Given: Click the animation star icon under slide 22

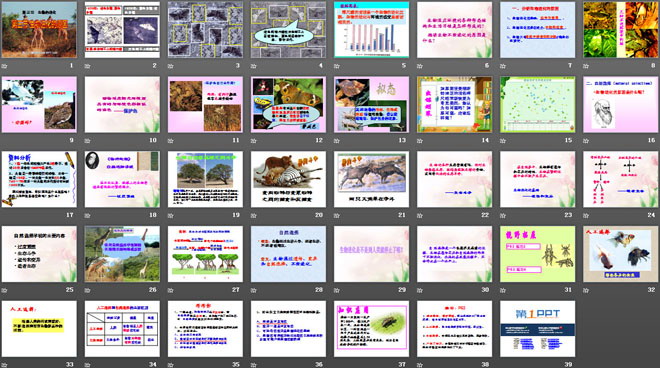Looking at the screenshot, I should coord(420,216).
